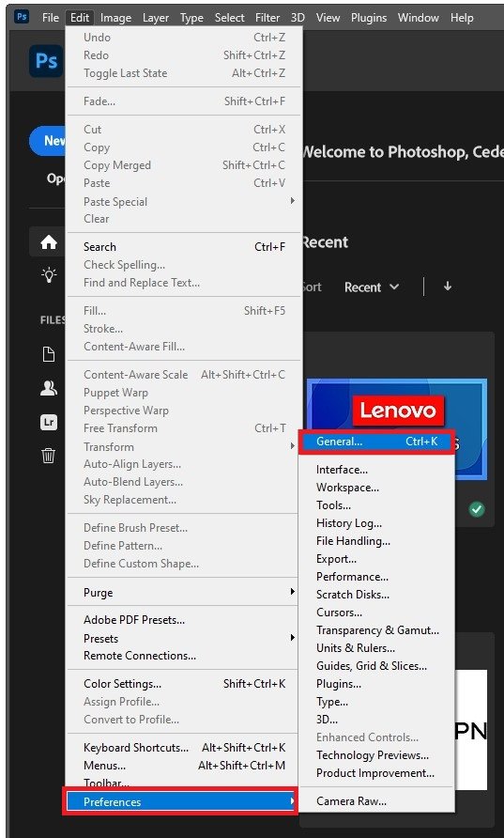Choose Performance preferences
The image size is (504, 838).
[377, 577]
